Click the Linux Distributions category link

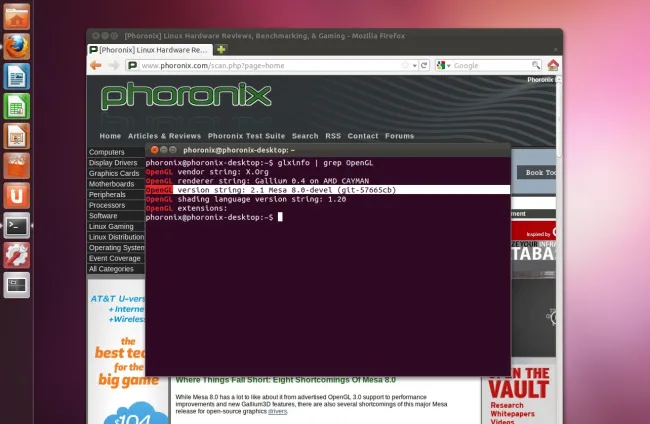tap(116, 237)
